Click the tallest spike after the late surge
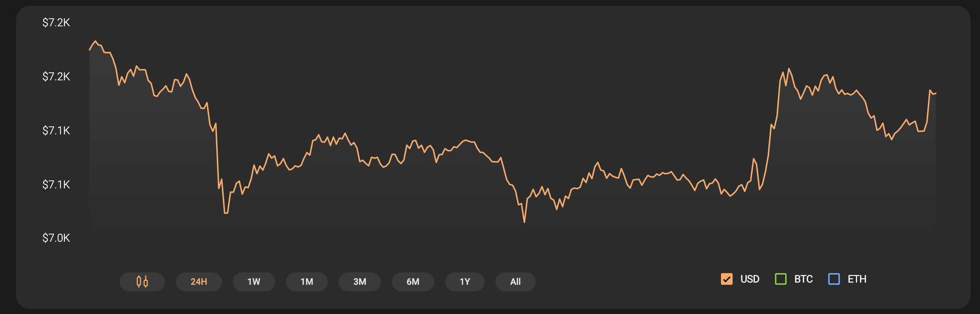This screenshot has height=314, width=980. (789, 69)
